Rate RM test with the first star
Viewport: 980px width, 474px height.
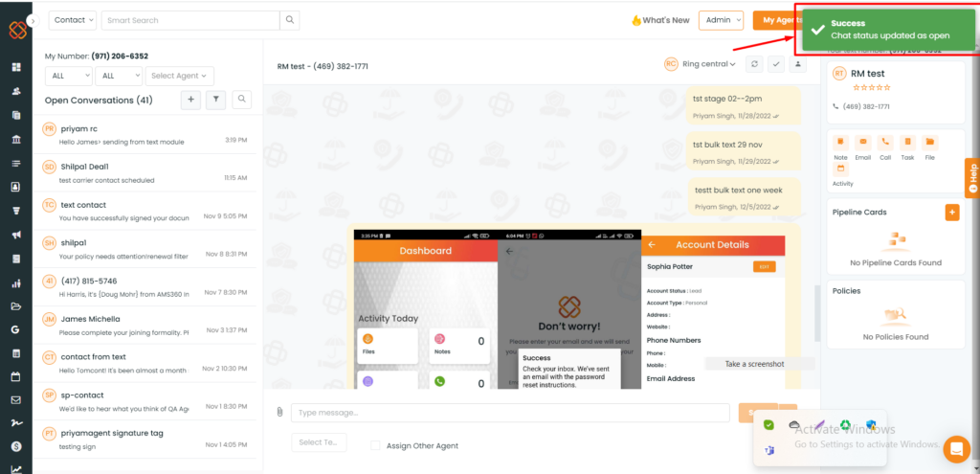(855, 87)
